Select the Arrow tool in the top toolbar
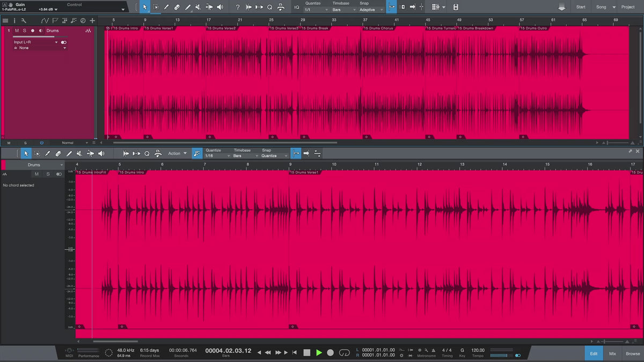The image size is (644, 362). (x=144, y=7)
